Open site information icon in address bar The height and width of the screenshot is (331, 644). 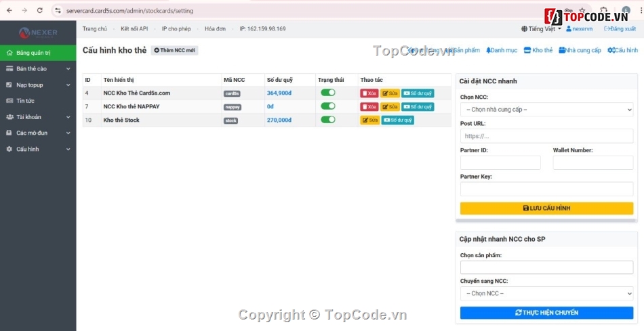tap(58, 11)
